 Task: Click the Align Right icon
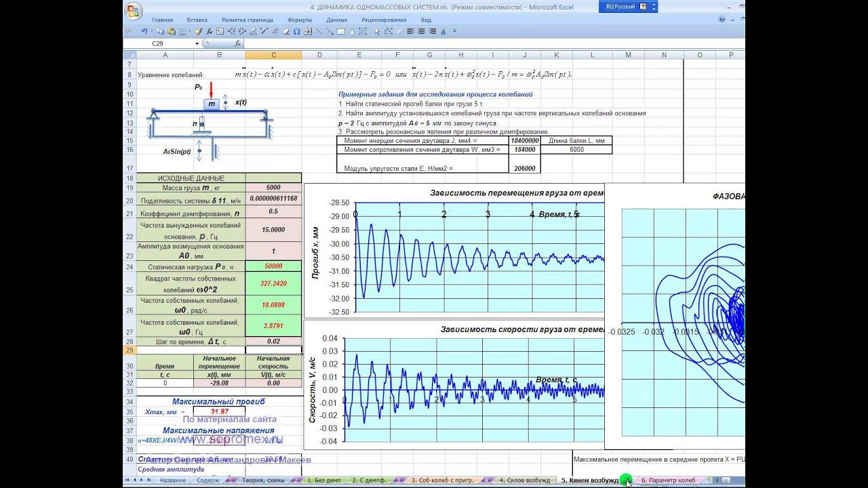[x=432, y=31]
